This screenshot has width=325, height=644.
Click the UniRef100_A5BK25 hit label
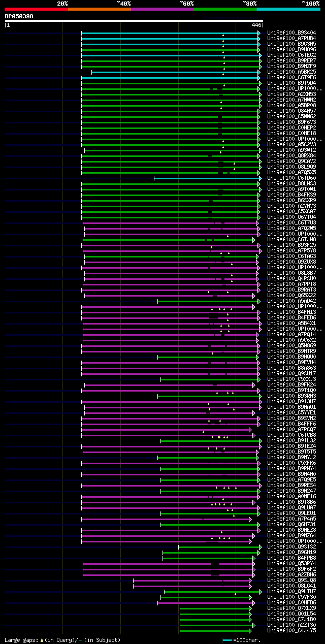click(x=291, y=72)
